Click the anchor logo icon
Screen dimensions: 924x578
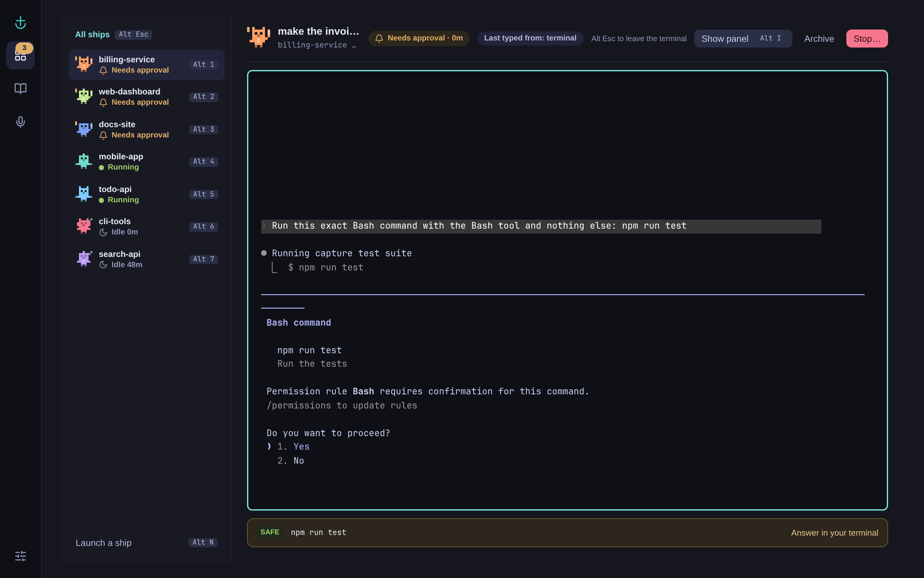click(21, 22)
